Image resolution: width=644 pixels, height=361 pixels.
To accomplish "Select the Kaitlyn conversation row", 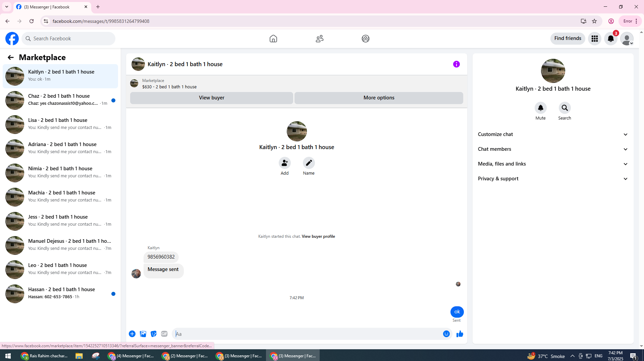I will coord(60,76).
